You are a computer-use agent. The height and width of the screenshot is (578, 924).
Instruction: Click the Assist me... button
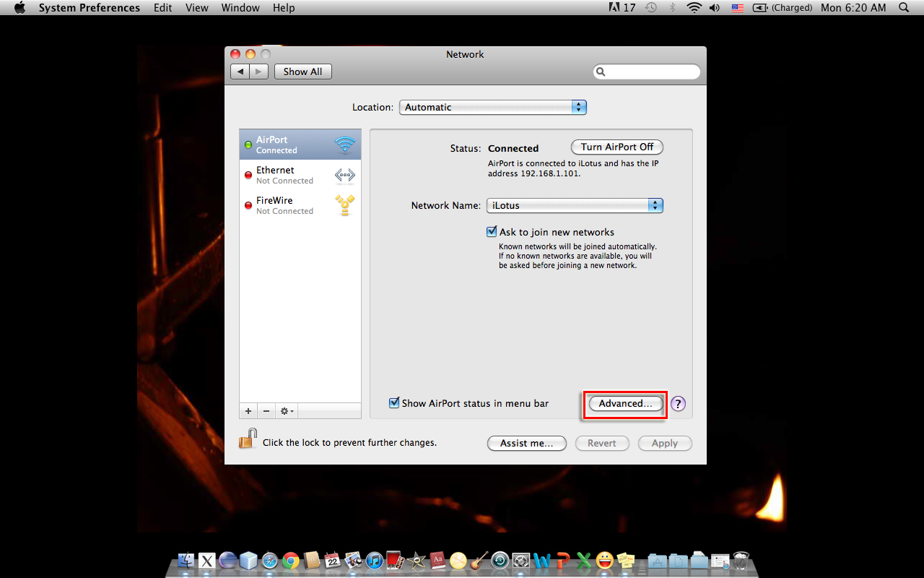tap(527, 443)
